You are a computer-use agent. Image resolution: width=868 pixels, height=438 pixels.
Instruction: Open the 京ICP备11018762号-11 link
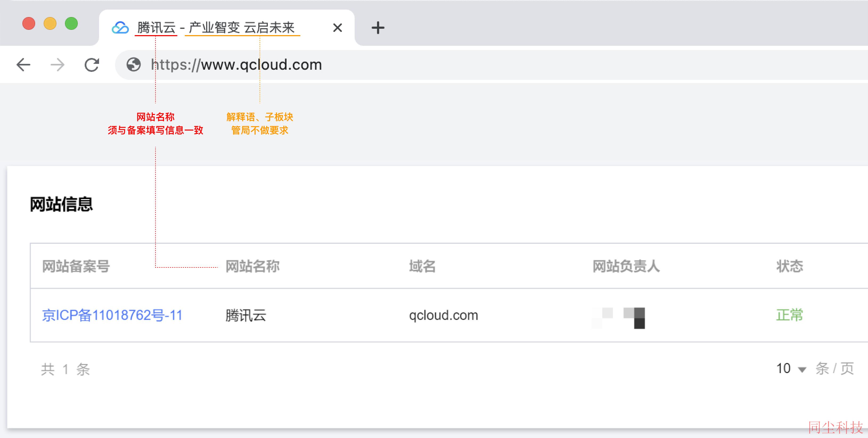click(x=112, y=315)
